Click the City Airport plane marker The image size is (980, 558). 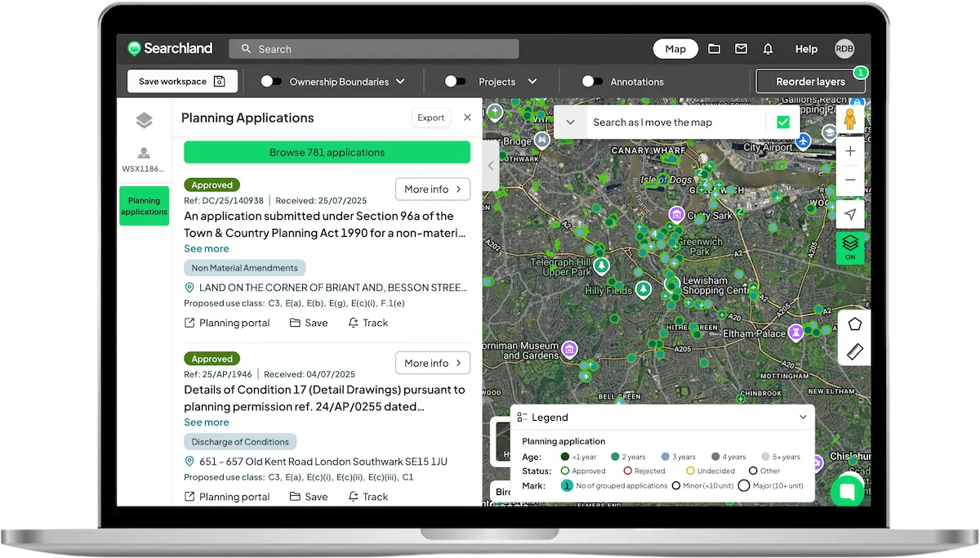(804, 141)
